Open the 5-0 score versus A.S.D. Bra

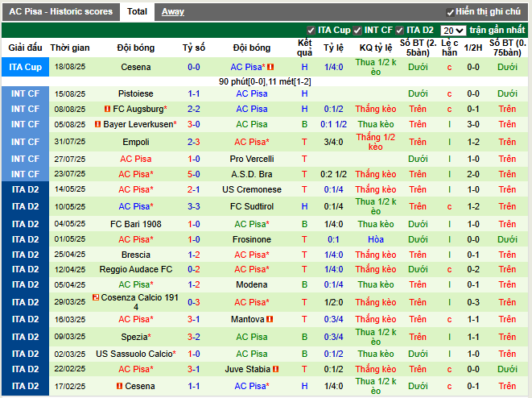click(194, 174)
